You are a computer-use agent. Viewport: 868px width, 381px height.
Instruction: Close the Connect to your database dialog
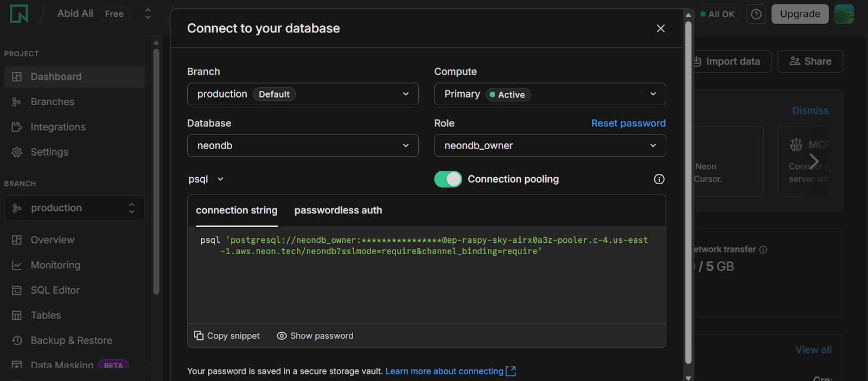(660, 28)
